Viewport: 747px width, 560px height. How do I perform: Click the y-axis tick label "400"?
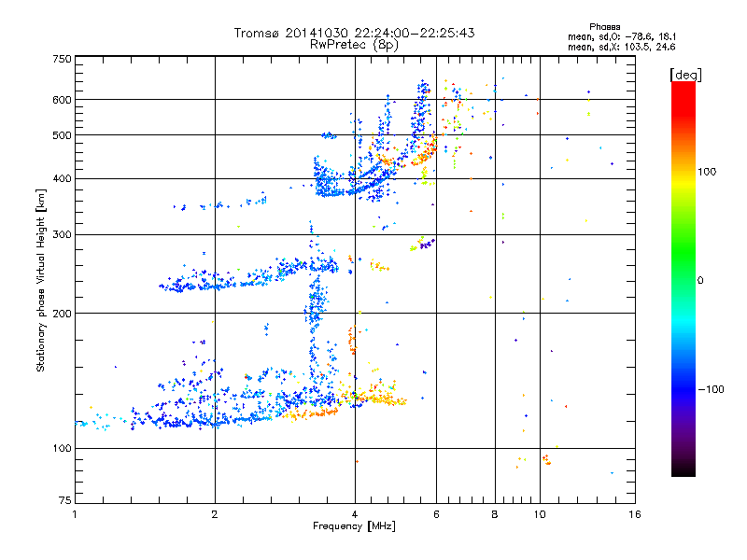point(63,178)
